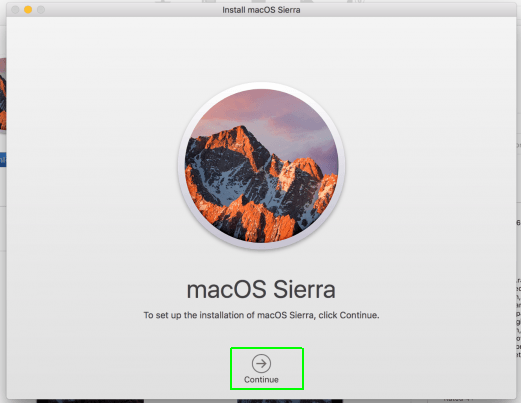Screen dimensions: 521x403
Task: Select the partial Sierra thumbnail behind the left edge
Action: click(3, 94)
